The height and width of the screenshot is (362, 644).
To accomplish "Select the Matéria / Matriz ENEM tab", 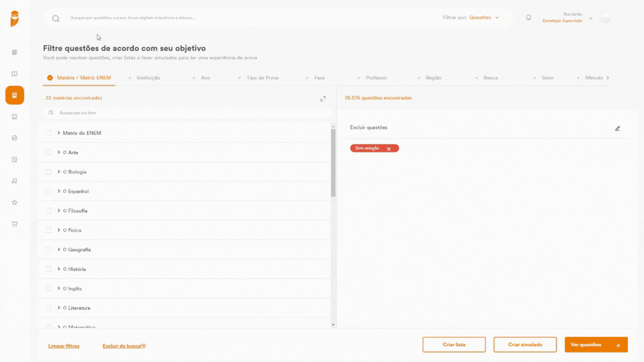I will pos(79,78).
